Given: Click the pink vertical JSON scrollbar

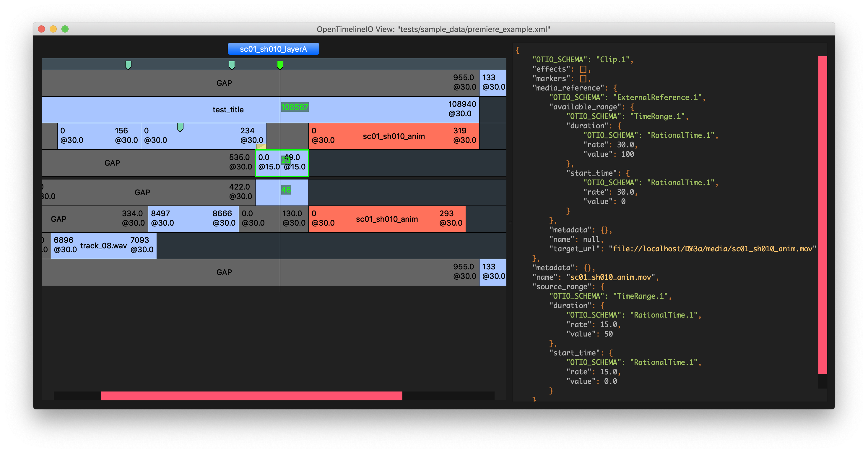Looking at the screenshot, I should coord(823,215).
